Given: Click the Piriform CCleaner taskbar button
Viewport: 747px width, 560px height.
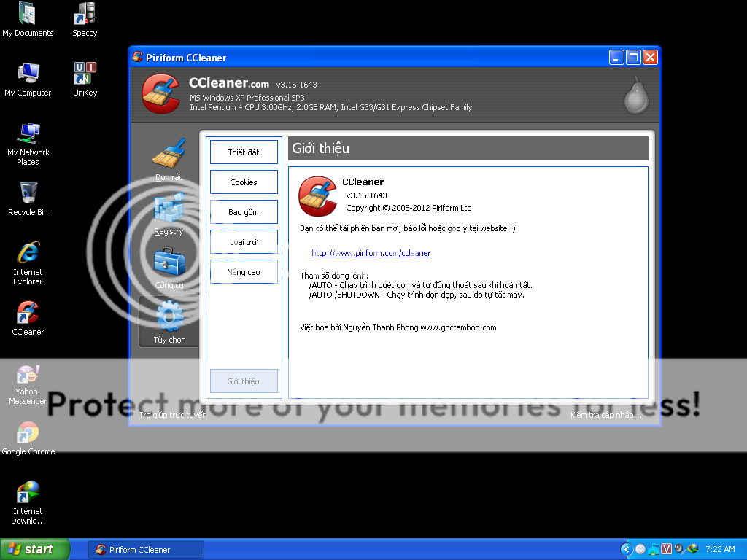Looking at the screenshot, I should click(146, 550).
